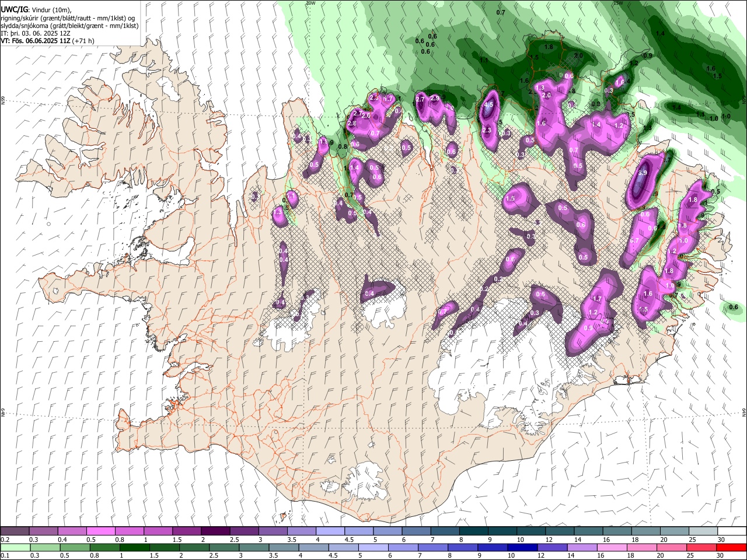
Task: Pick the medium green 0.5 rain scale swatch
Action: pos(75,548)
